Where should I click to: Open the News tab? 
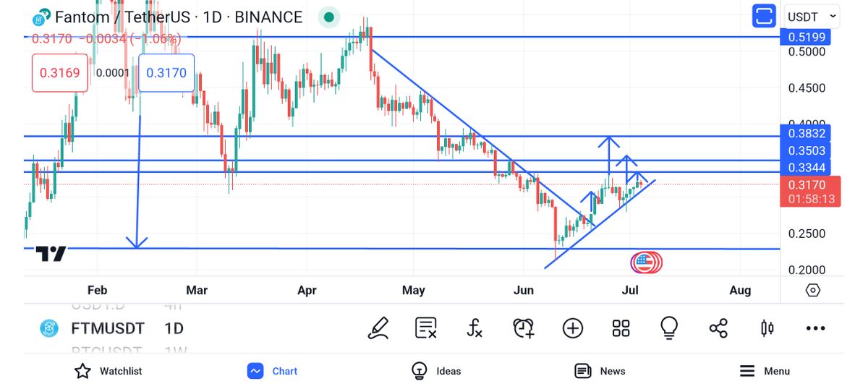(600, 371)
